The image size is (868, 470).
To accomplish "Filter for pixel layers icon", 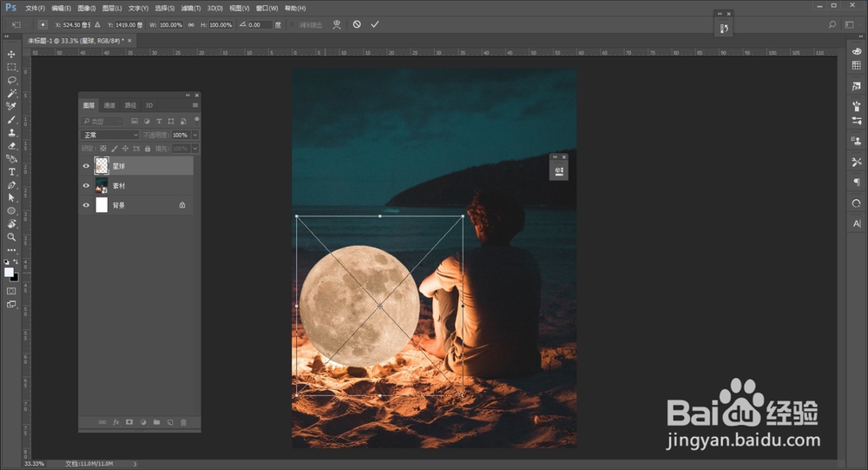I will (135, 121).
